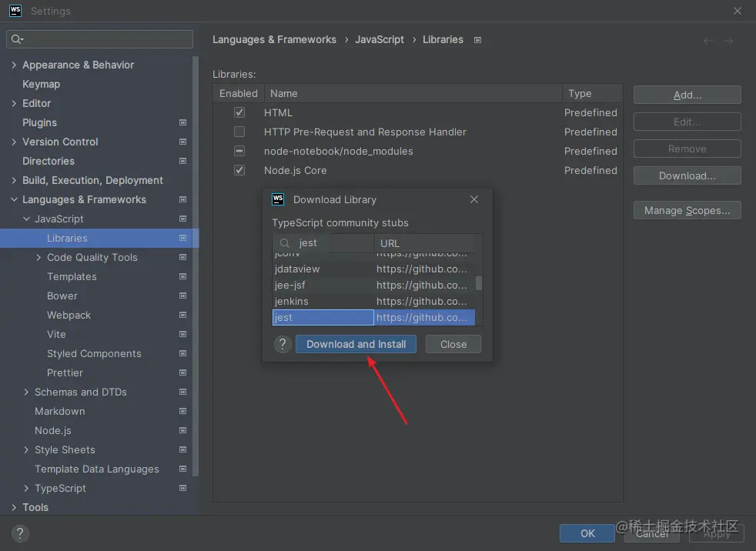Open the Keymap settings page
Image resolution: width=756 pixels, height=551 pixels.
(x=41, y=84)
